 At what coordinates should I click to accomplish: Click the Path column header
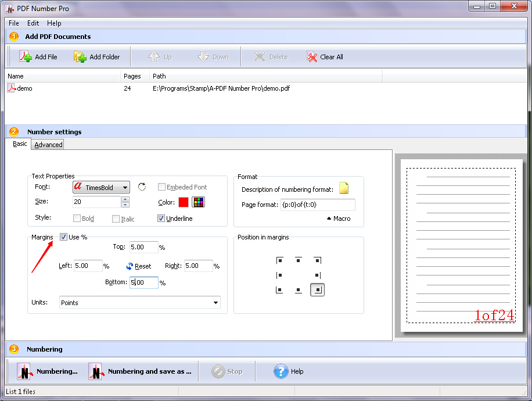pos(265,76)
